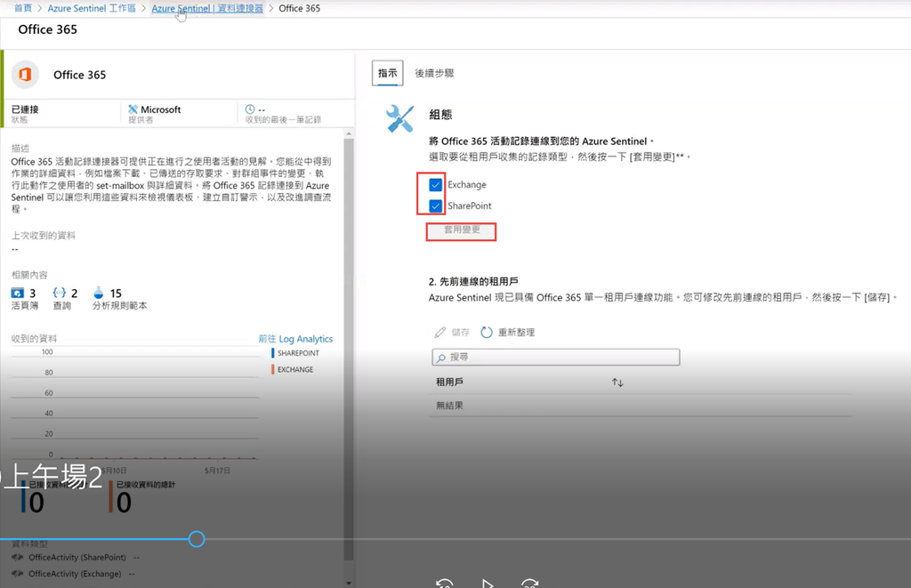Click the 組態 wrench and screwdriver icon

pyautogui.click(x=399, y=118)
